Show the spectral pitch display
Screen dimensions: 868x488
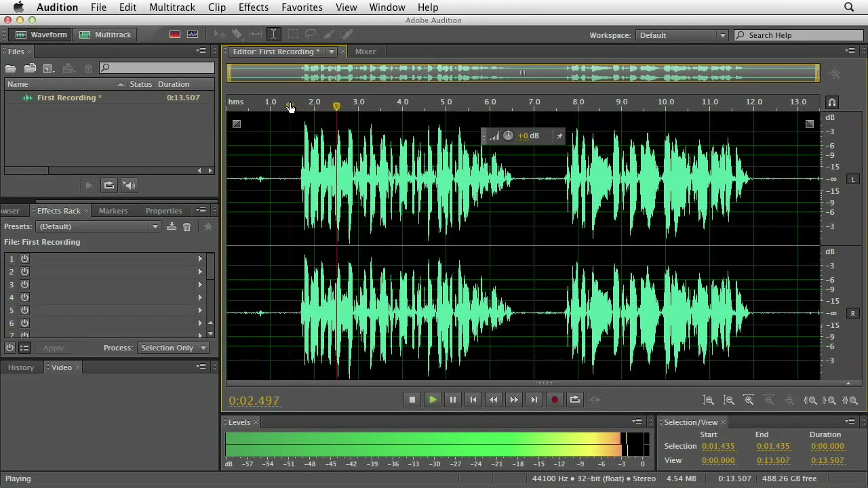193,35
